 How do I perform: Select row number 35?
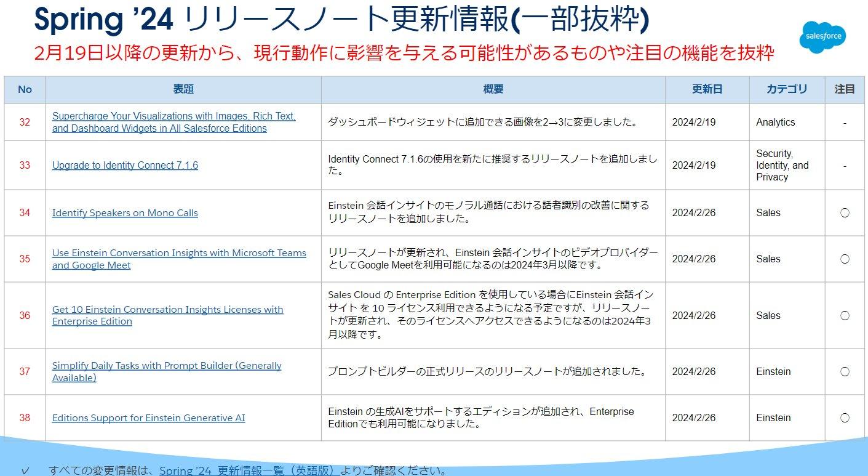click(x=25, y=259)
